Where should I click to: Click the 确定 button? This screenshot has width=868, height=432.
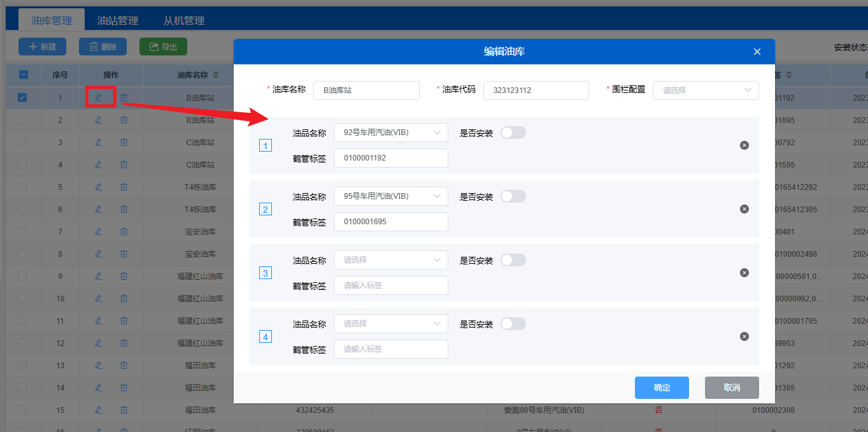coord(662,387)
